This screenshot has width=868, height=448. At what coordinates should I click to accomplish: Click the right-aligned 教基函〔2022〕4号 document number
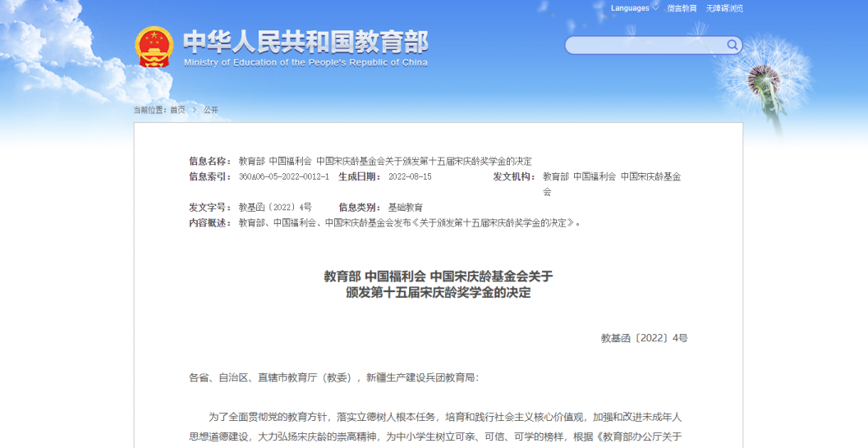[645, 338]
